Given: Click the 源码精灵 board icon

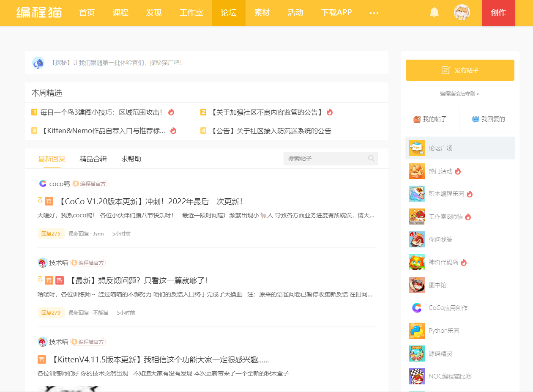Looking at the screenshot, I should tap(417, 354).
